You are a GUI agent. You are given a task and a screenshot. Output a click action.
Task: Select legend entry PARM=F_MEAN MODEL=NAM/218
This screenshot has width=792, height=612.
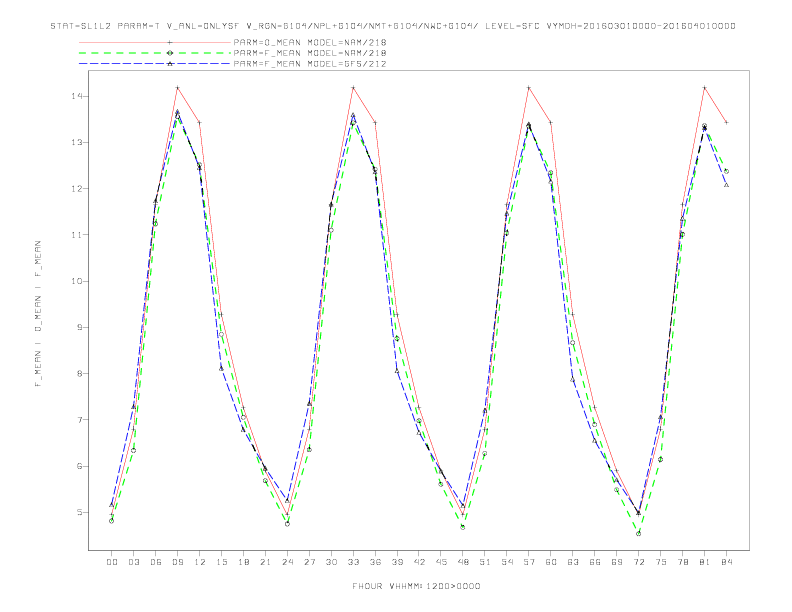[x=310, y=53]
